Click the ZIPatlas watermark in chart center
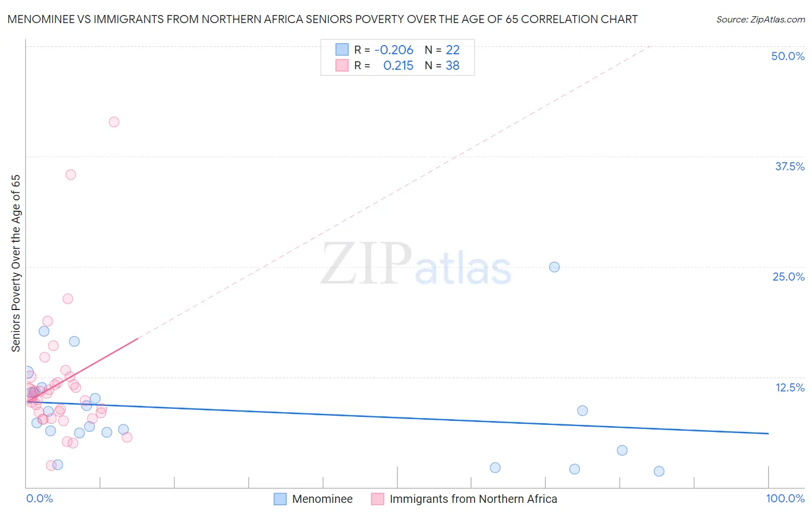 (x=416, y=264)
